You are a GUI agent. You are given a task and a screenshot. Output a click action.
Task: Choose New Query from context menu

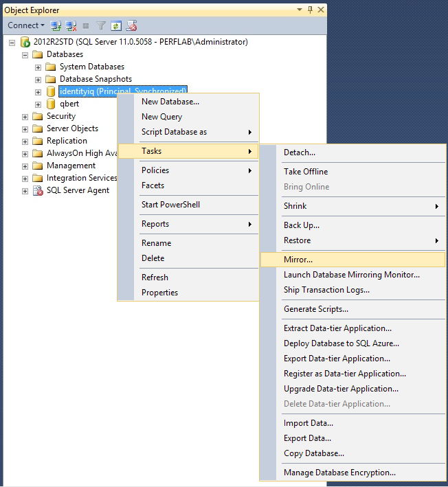188,117
